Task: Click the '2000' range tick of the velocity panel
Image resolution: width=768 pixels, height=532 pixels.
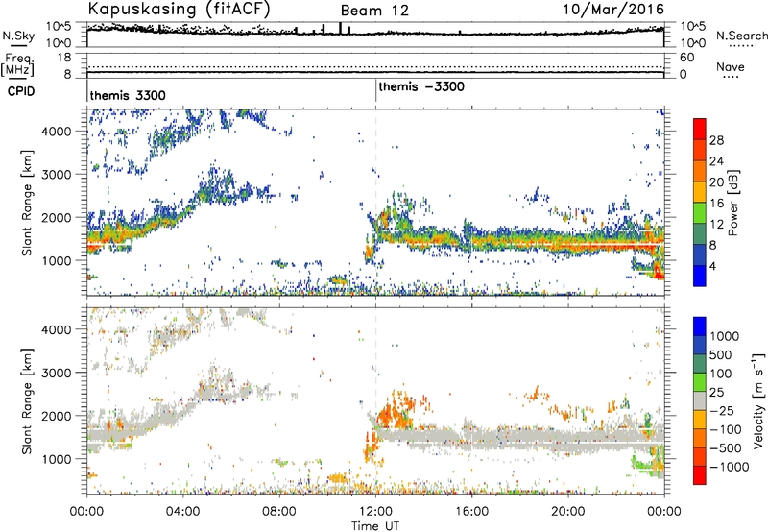Action: (57, 416)
